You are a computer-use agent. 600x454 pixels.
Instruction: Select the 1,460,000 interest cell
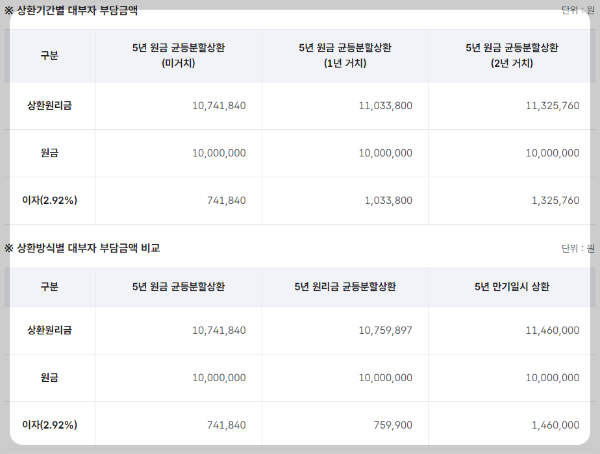555,425
